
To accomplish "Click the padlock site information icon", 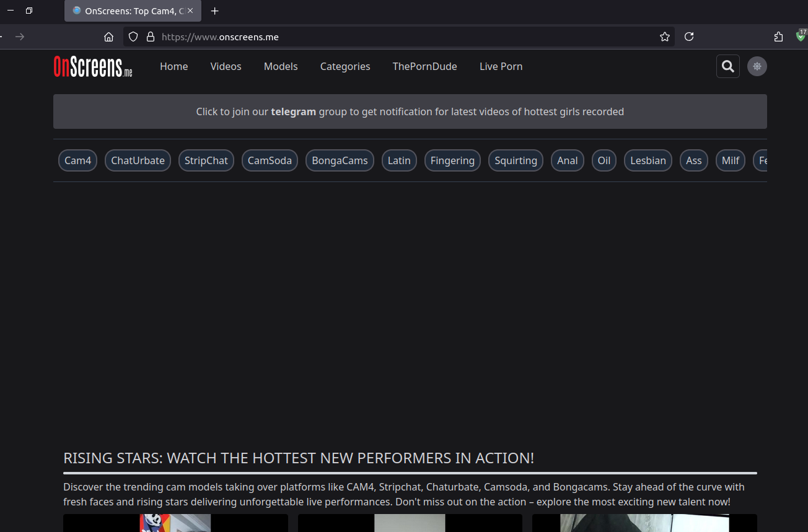I will click(150, 37).
